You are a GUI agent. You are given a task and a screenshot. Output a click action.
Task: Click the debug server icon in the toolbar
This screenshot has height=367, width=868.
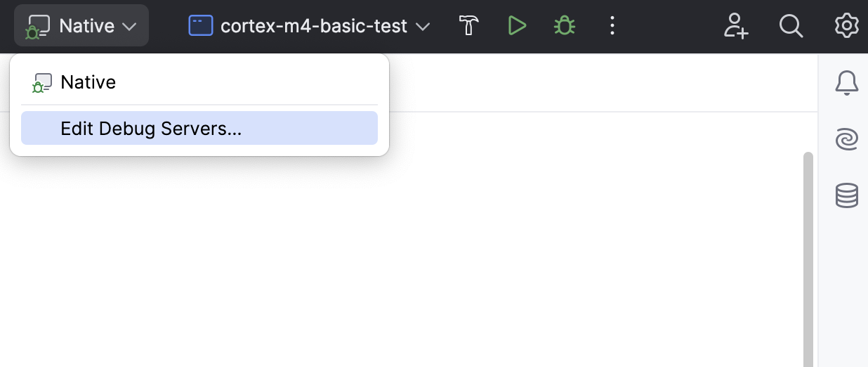point(37,27)
